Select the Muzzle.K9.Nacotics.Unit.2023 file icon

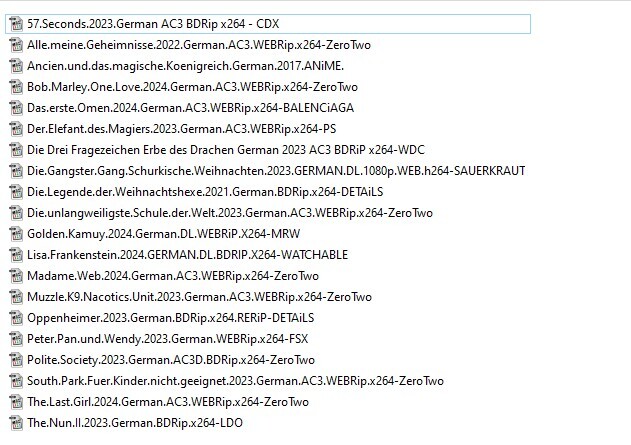pos(16,297)
